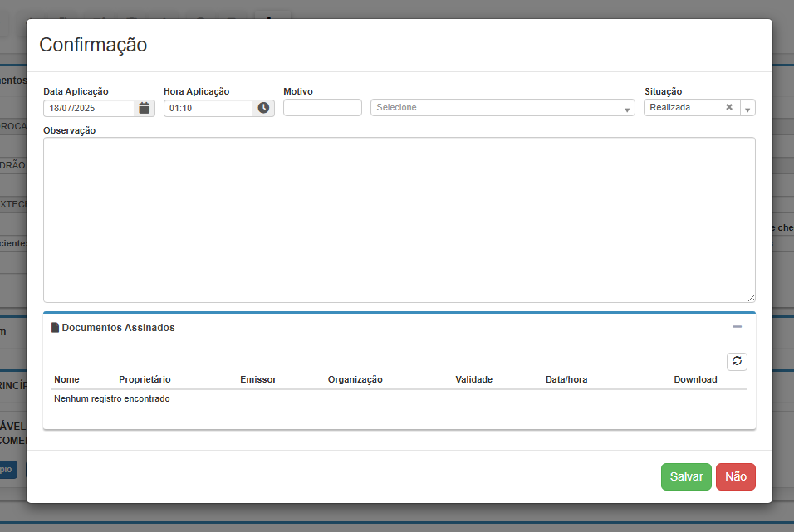The height and width of the screenshot is (532, 794).
Task: Sort by the Data/hora column header
Action: [566, 379]
